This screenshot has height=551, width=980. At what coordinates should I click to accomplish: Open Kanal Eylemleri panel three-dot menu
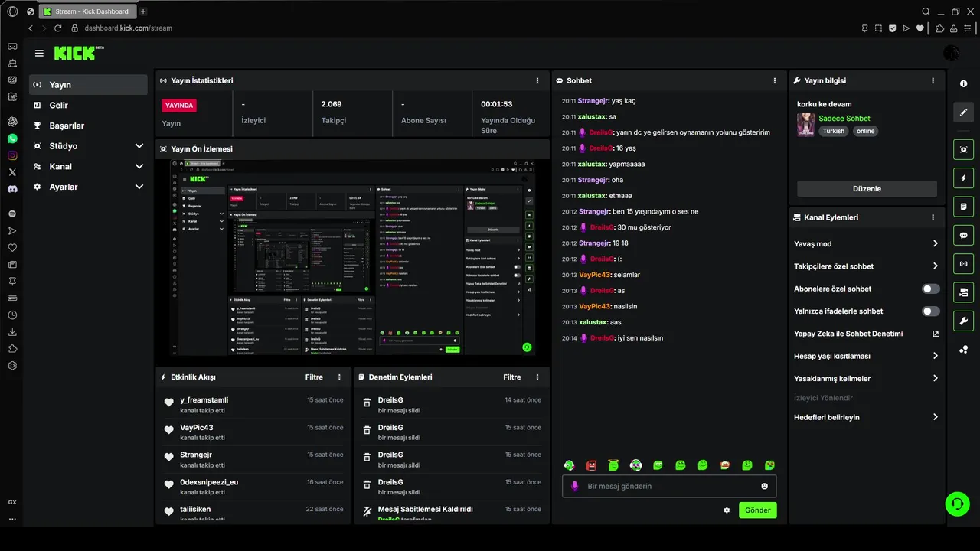click(933, 217)
